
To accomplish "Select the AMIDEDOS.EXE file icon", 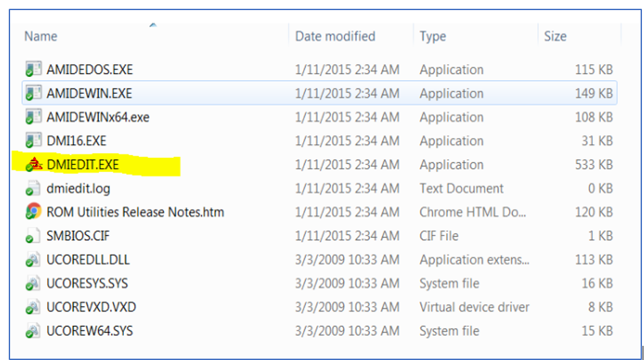I will point(33,69).
